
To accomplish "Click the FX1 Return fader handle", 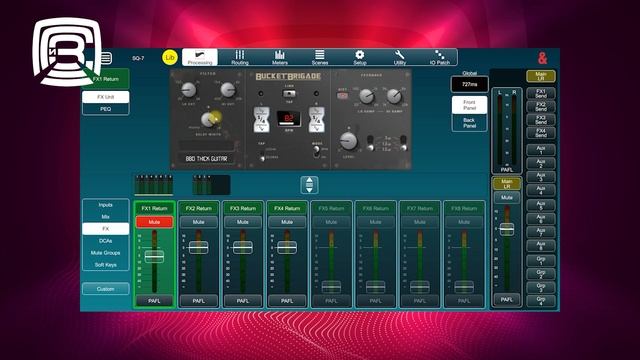I will (154, 256).
